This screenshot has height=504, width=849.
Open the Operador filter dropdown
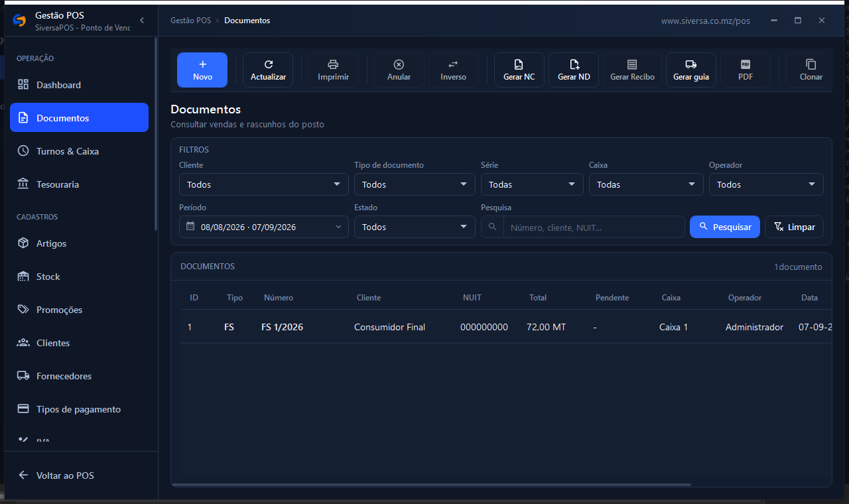pyautogui.click(x=766, y=184)
